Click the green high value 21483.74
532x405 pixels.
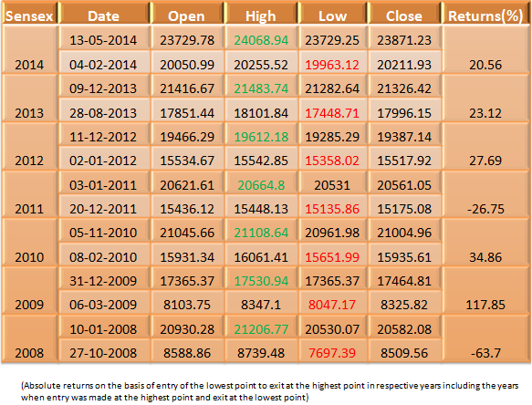click(x=261, y=88)
